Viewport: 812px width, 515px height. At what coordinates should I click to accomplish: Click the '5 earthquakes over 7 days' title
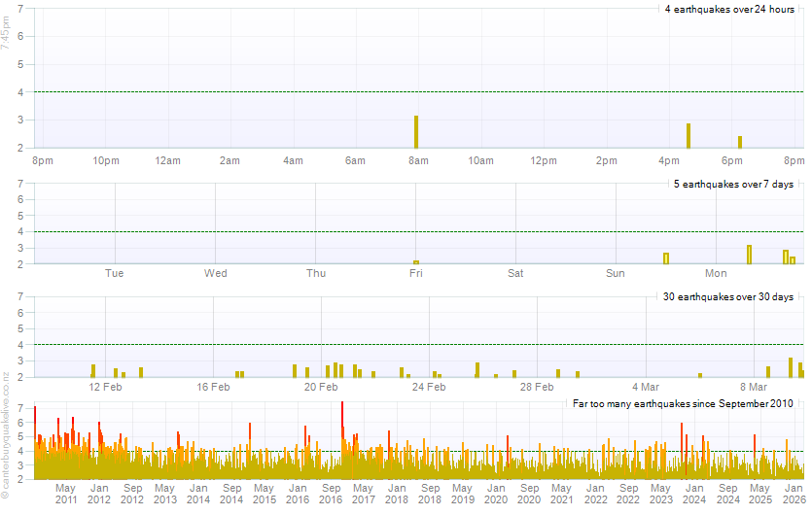[x=733, y=184]
